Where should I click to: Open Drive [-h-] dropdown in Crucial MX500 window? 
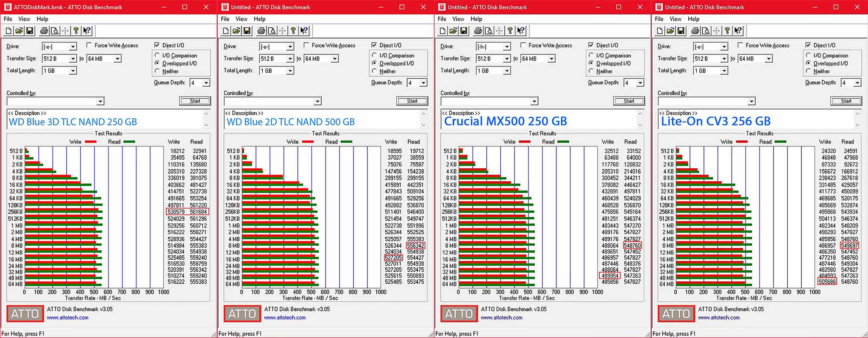(x=507, y=47)
